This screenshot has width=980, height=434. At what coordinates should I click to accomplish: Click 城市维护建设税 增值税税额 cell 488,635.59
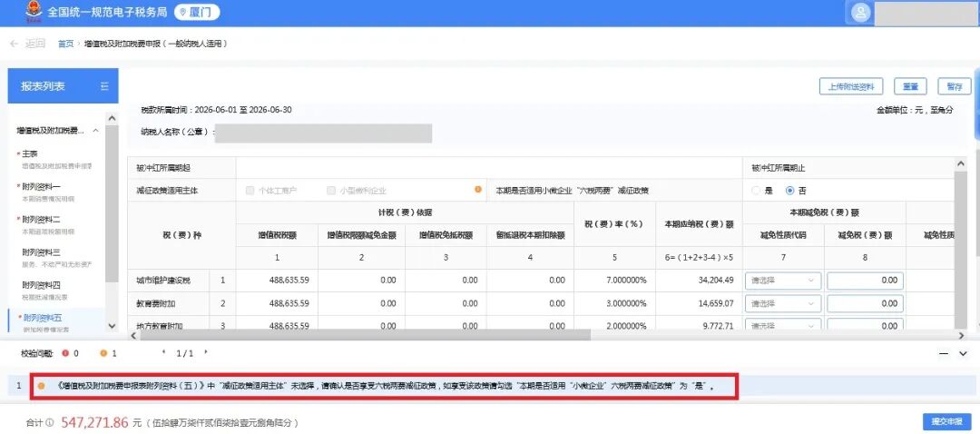[x=277, y=281]
